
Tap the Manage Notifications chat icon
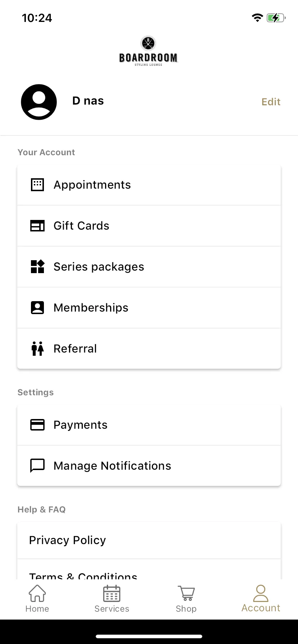(37, 466)
